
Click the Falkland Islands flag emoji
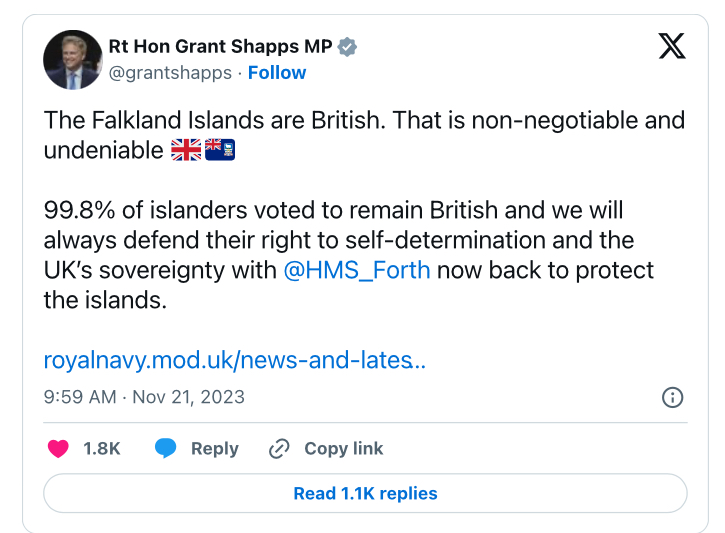220,150
